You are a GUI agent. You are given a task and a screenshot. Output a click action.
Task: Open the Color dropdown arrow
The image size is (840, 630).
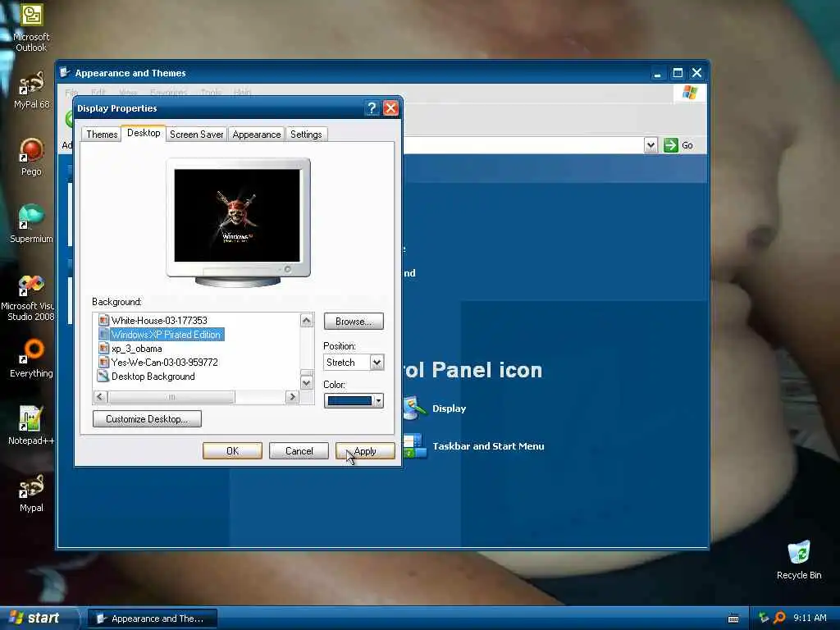coord(378,400)
